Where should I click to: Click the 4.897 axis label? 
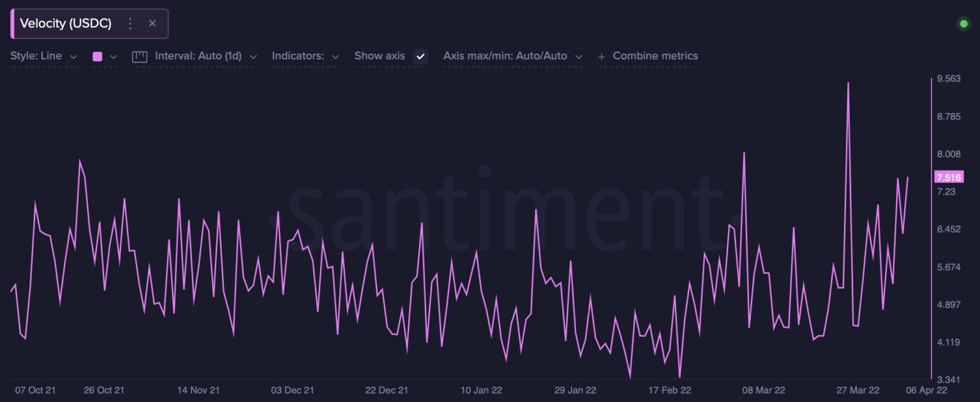[x=949, y=304]
